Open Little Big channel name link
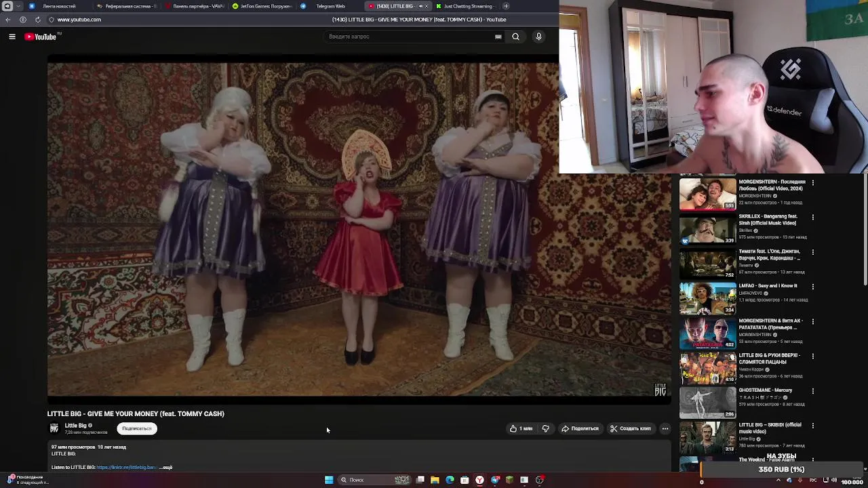868x488 pixels. tap(75, 426)
